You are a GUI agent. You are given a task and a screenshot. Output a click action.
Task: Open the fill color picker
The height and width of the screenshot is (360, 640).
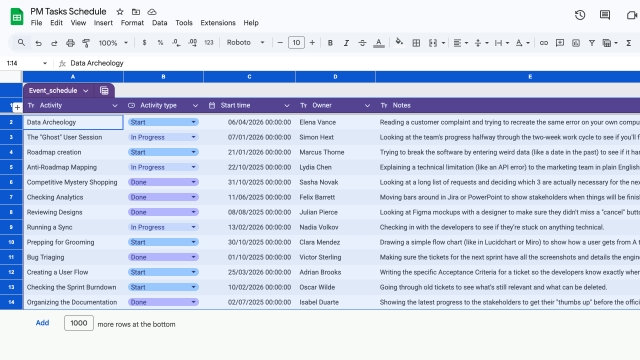(x=399, y=42)
